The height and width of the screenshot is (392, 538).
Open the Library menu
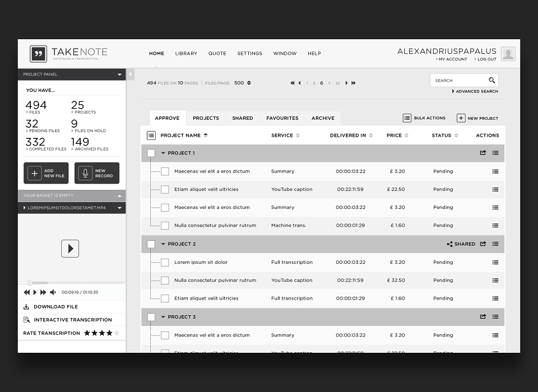point(186,54)
